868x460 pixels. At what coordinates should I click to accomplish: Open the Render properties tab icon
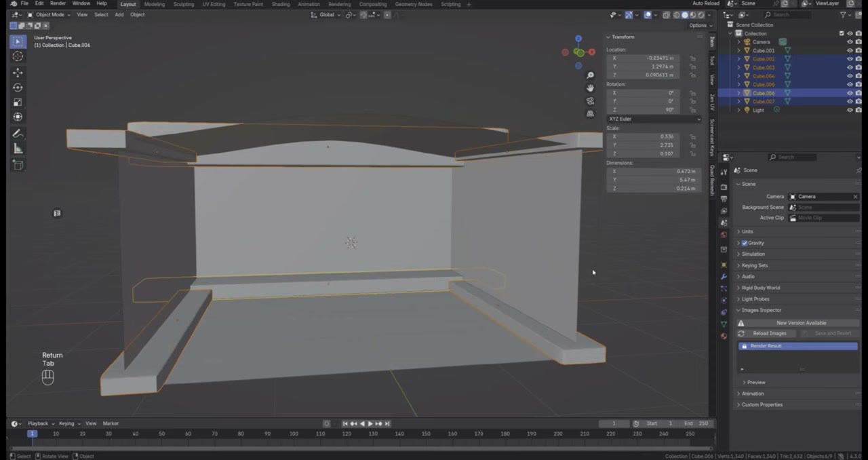click(x=724, y=187)
